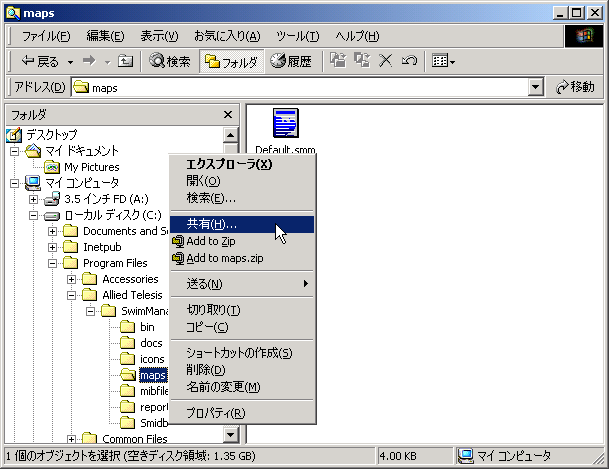Open the File (ファイル) menu
The image size is (609, 469).
pyautogui.click(x=46, y=36)
